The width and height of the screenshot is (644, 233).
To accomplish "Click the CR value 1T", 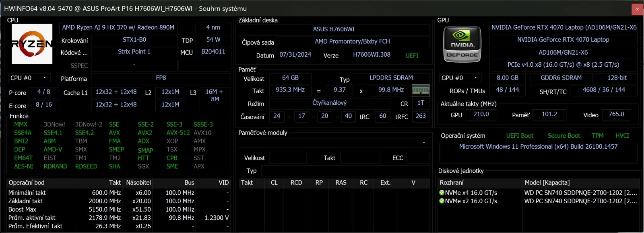I will click(x=421, y=103).
